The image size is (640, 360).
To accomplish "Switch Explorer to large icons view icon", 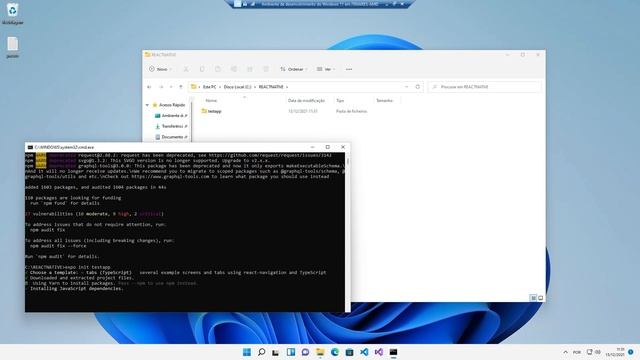I will tap(540, 298).
